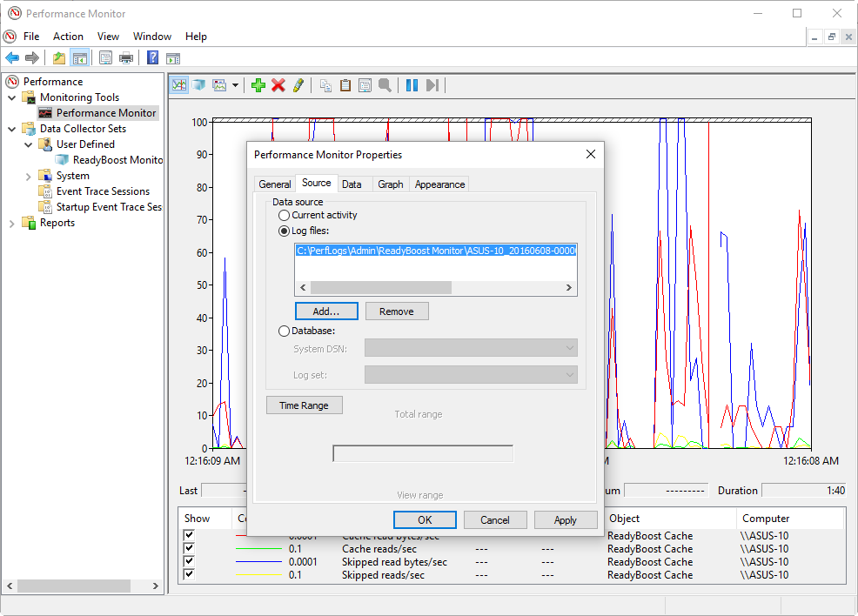This screenshot has height=616, width=858.
Task: Open the Action menu
Action: [x=68, y=37]
